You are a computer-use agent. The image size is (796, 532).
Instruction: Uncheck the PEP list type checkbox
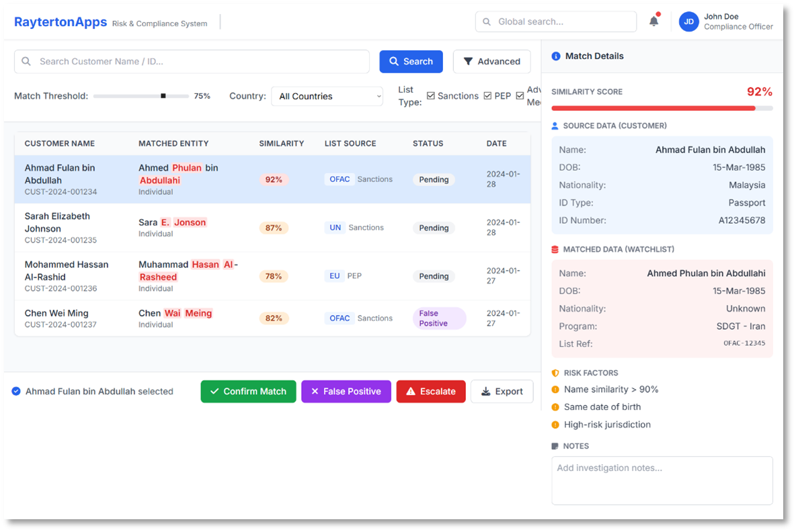click(487, 96)
